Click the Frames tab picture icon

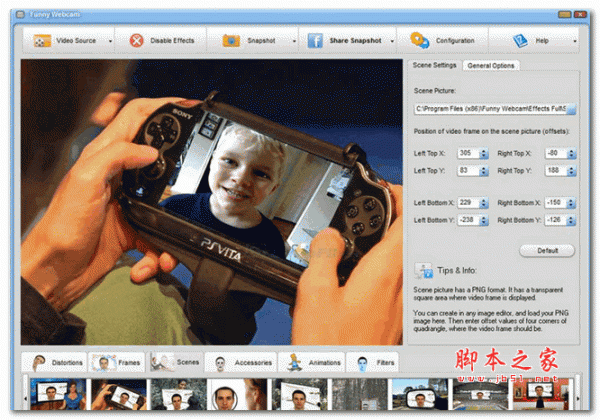[x=103, y=363]
